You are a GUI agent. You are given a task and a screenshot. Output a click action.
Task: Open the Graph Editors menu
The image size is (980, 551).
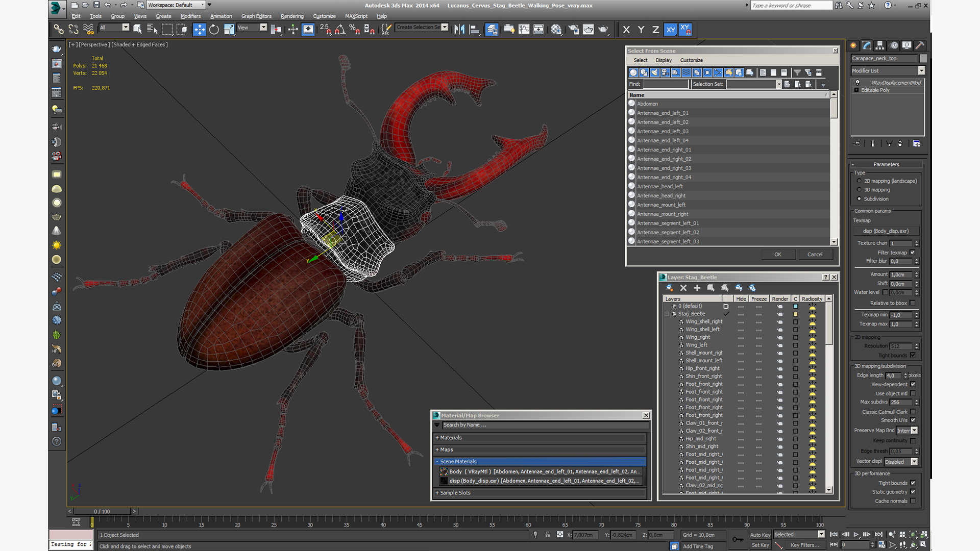click(x=256, y=16)
